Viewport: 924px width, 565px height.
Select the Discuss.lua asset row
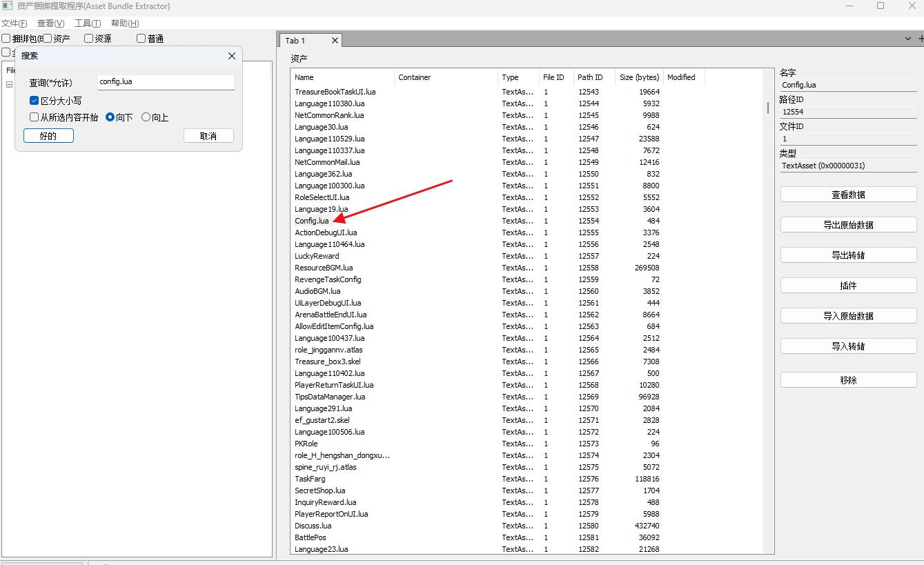point(477,526)
